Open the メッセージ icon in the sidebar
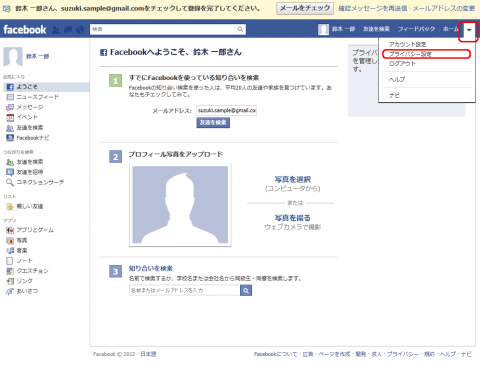The height and width of the screenshot is (369, 480). click(x=10, y=107)
